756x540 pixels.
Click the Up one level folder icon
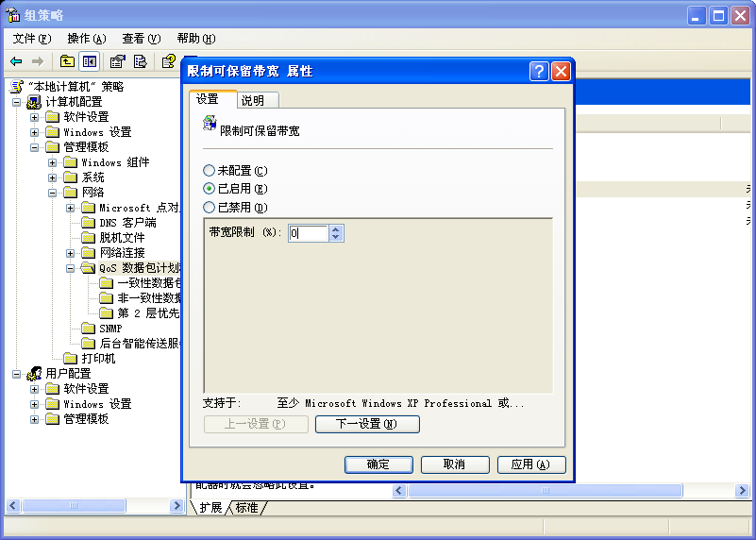coord(67,61)
